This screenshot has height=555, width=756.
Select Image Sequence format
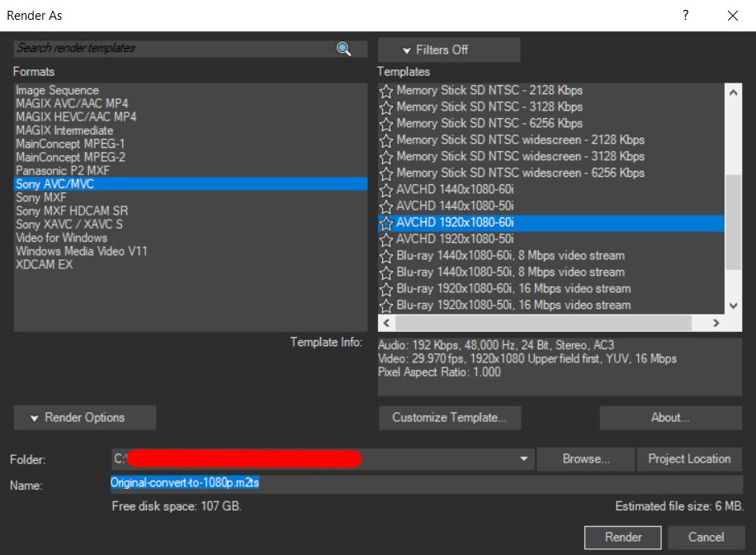tap(191, 90)
